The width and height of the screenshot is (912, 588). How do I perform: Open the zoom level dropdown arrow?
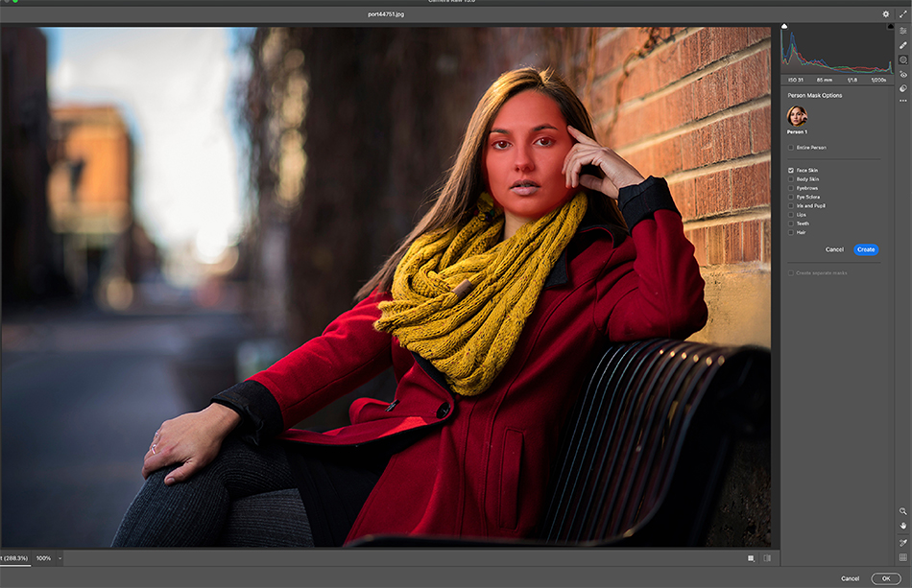pyautogui.click(x=60, y=558)
